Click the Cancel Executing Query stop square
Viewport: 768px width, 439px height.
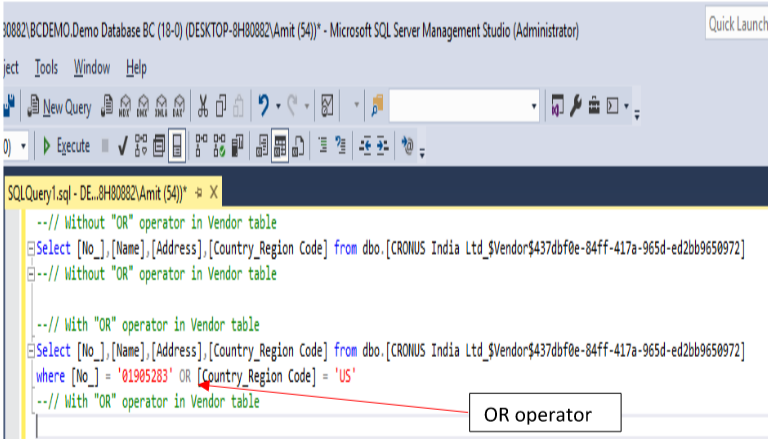105,146
